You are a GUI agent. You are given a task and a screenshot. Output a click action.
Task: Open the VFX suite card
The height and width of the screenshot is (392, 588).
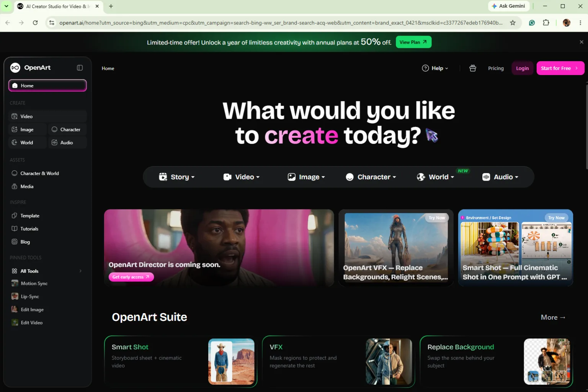pyautogui.click(x=338, y=362)
